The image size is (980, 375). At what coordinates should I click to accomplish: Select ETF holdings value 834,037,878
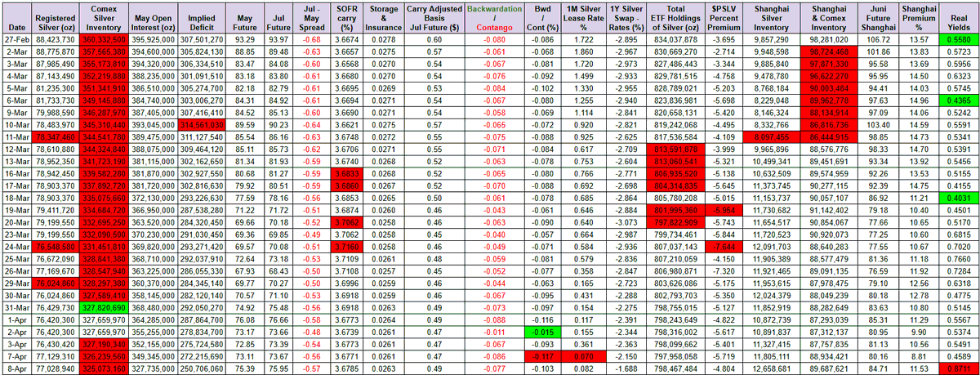(675, 39)
